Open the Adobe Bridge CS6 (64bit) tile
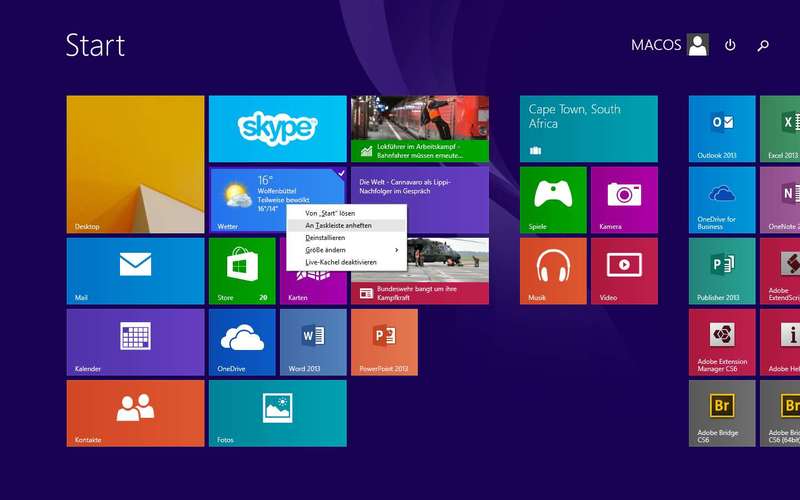The image size is (800, 500). pyautogui.click(x=780, y=413)
